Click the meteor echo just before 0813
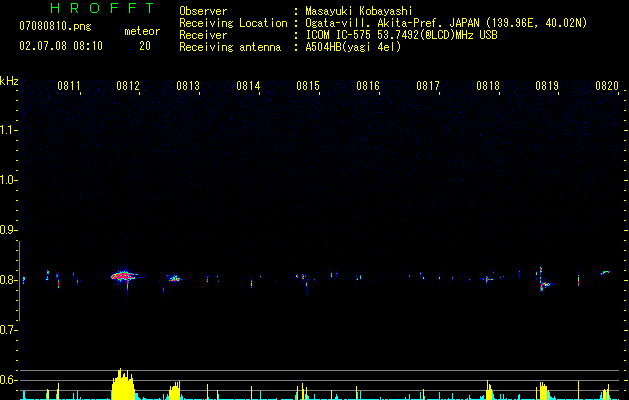The image size is (629, 400). [x=174, y=278]
